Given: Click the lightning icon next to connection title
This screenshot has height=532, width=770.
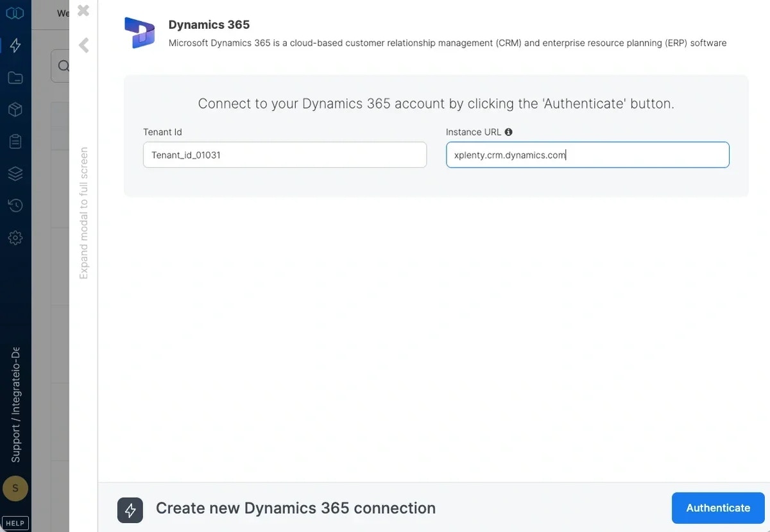Looking at the screenshot, I should [x=130, y=508].
